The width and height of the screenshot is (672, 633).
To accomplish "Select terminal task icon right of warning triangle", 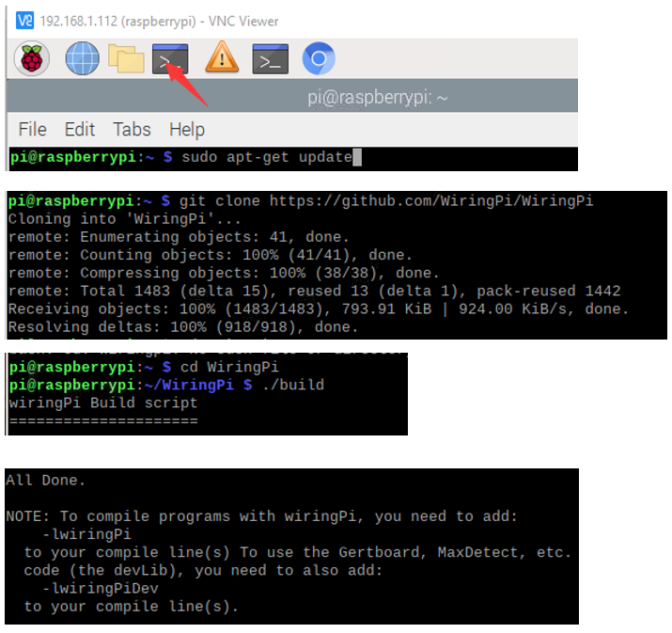I will 270,58.
